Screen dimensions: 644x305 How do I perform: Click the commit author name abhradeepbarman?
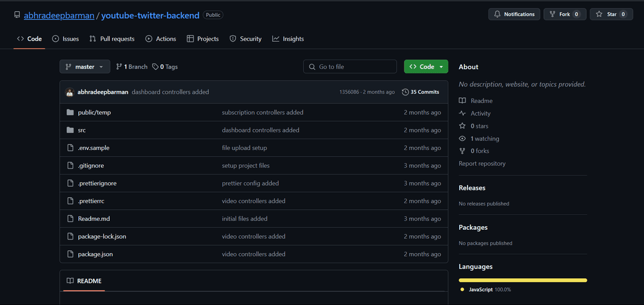(103, 92)
